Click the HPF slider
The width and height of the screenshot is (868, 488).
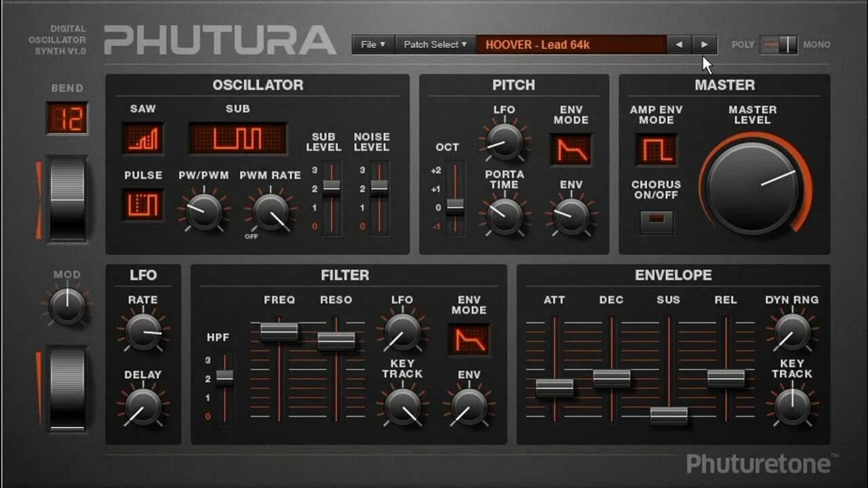[224, 388]
